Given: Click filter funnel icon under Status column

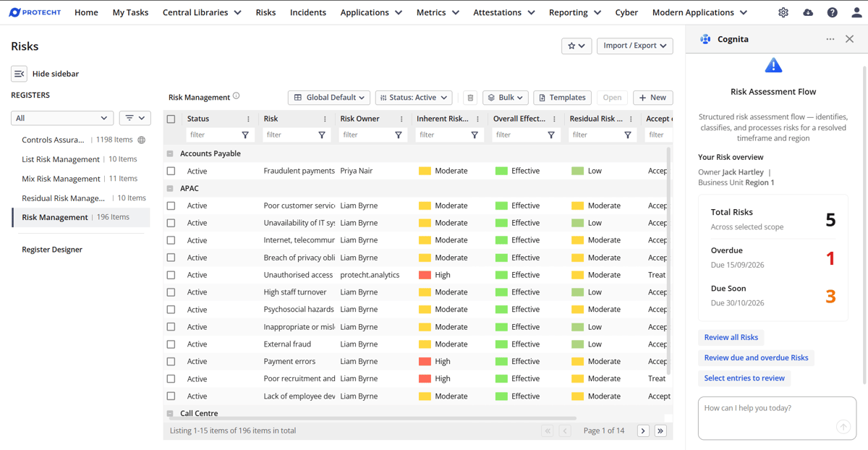Looking at the screenshot, I should coord(245,135).
